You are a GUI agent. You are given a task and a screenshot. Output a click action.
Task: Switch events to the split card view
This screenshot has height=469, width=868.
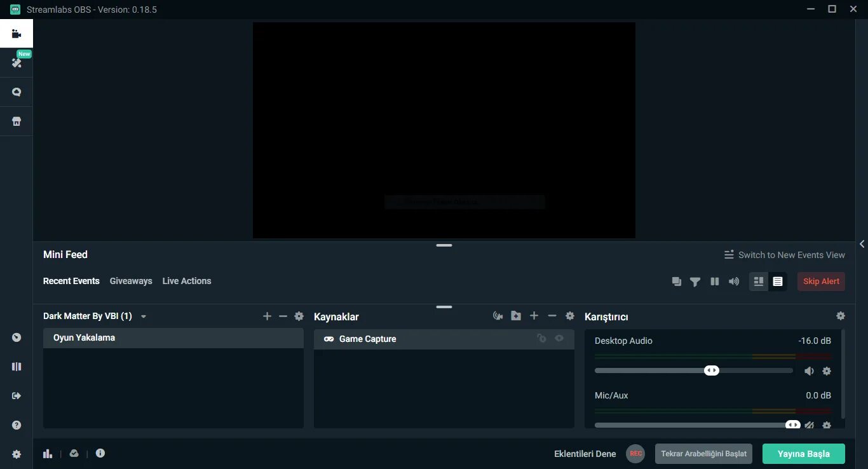coord(759,282)
